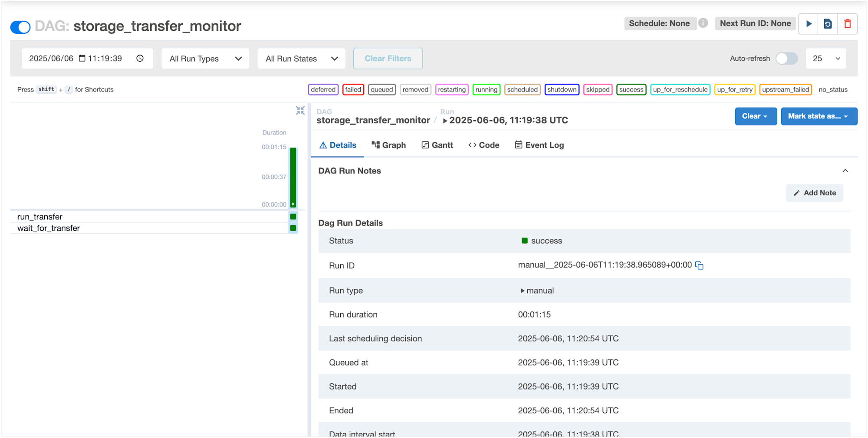Click the Schedule: None badge

point(660,23)
